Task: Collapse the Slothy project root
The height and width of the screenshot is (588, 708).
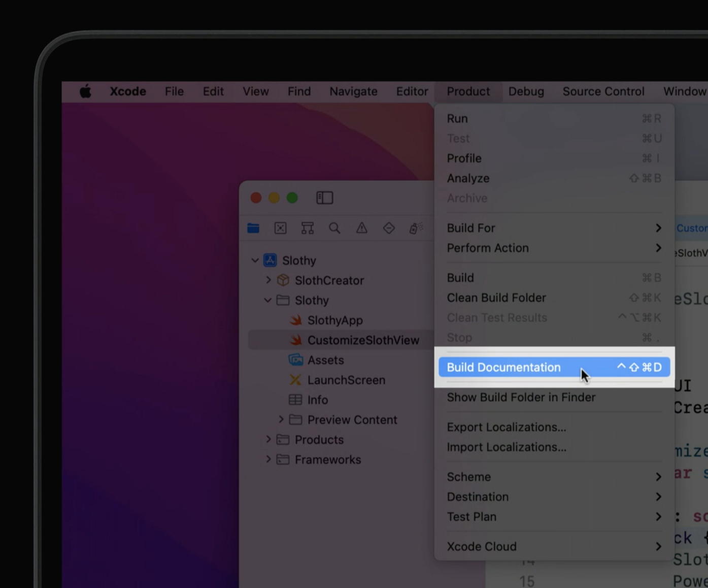Action: coord(255,260)
